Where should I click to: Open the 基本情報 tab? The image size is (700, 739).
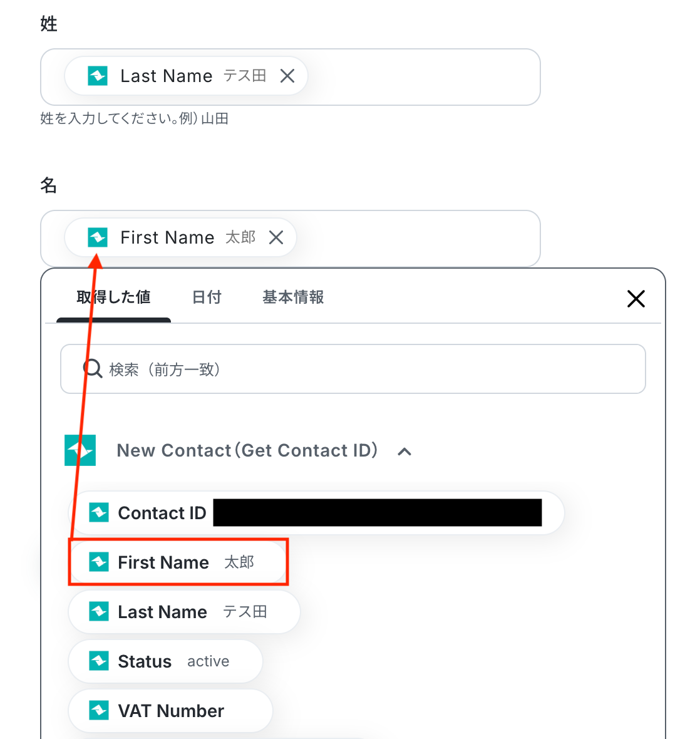[293, 297]
